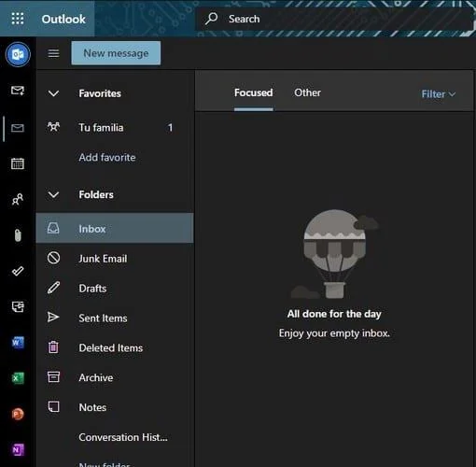The image size is (476, 467).
Task: Switch to the Other tab
Action: pos(307,92)
